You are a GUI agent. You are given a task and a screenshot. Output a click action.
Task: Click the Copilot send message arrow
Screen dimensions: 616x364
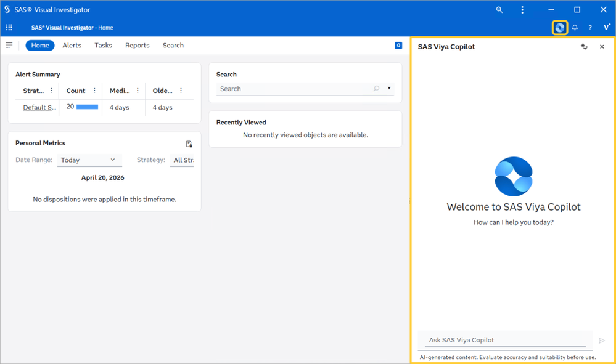point(601,341)
